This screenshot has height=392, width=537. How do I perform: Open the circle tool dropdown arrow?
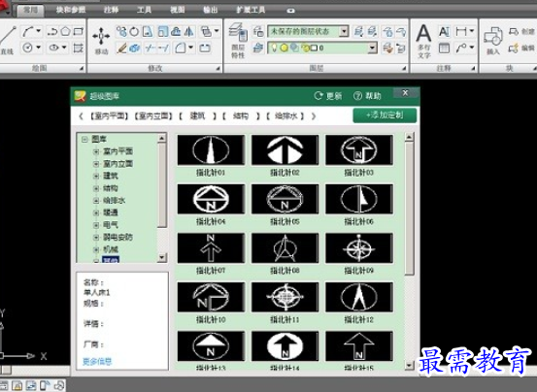tap(39, 48)
